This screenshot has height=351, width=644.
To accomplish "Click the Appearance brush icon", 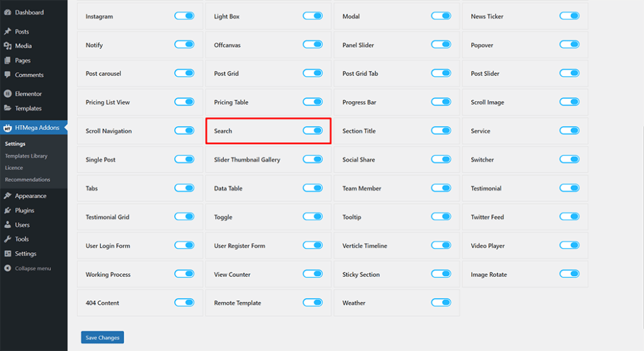I will 8,196.
